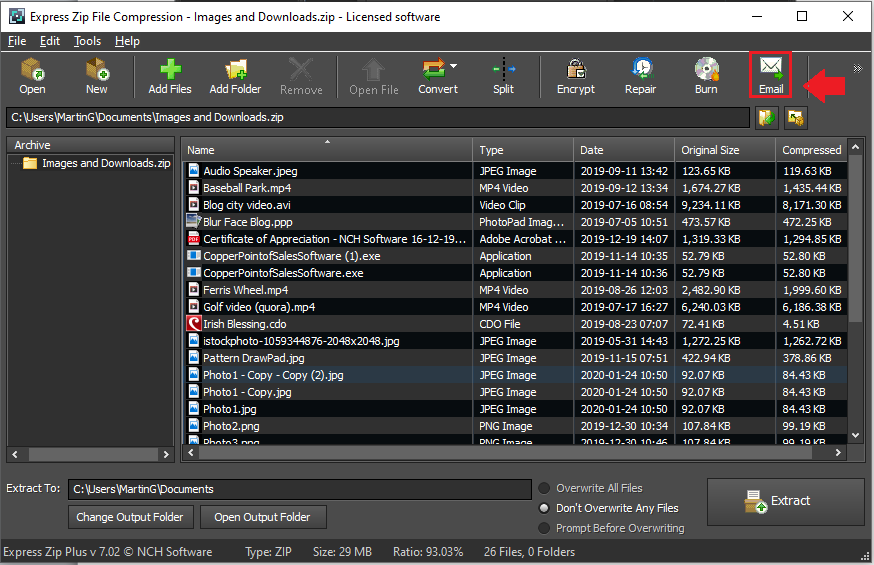
Task: Click the Extract button
Action: click(785, 501)
